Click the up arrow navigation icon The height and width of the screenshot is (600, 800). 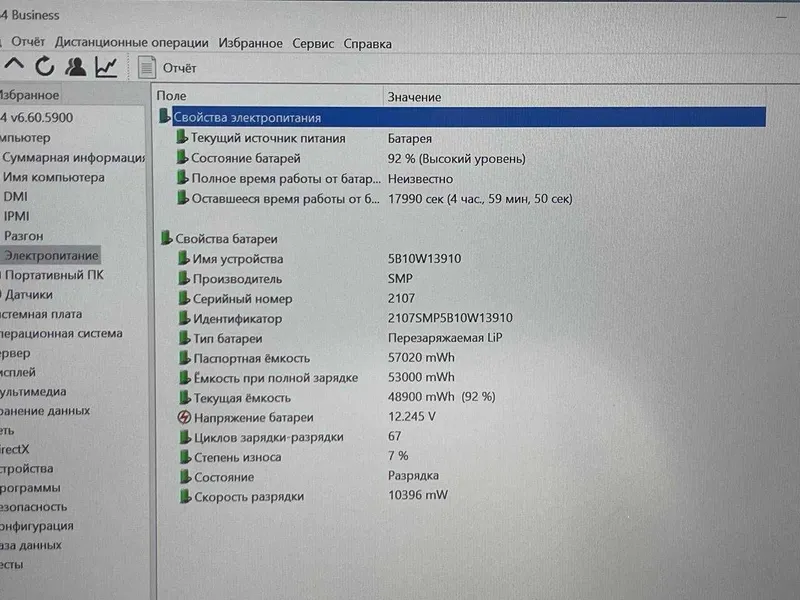coord(14,65)
